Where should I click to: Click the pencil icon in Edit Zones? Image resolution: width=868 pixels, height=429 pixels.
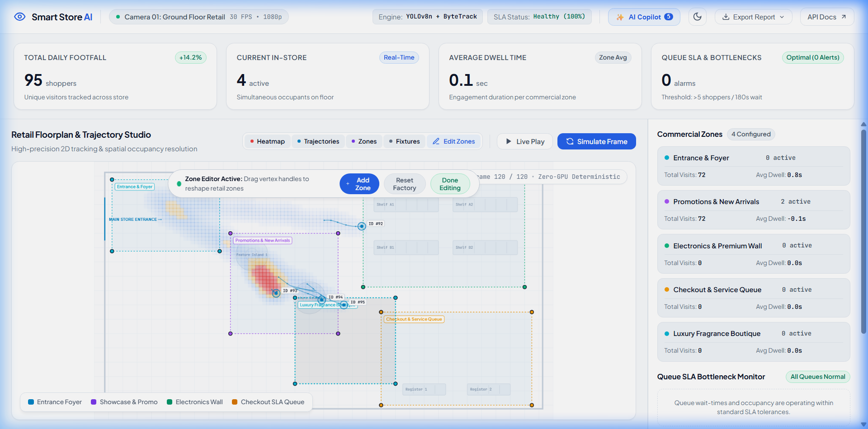coord(436,141)
